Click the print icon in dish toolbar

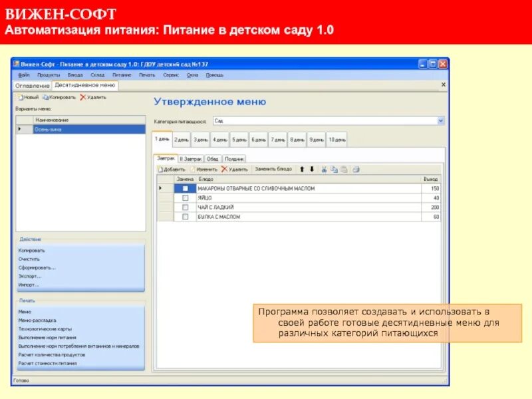(x=356, y=170)
